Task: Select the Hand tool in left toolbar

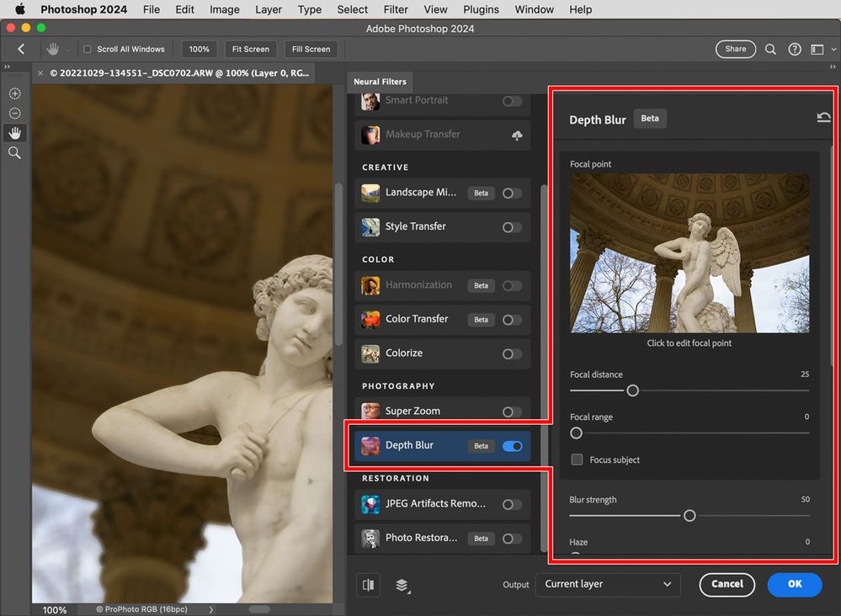Action: pyautogui.click(x=14, y=133)
